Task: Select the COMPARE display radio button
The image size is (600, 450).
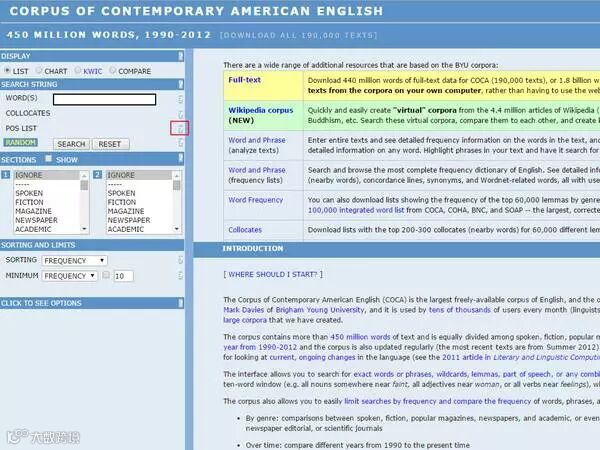Action: tap(112, 70)
